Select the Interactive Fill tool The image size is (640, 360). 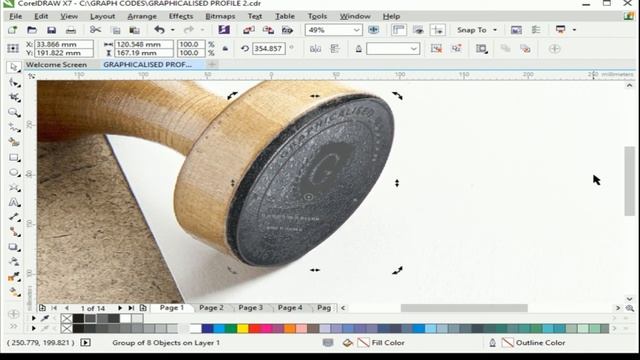click(x=14, y=292)
